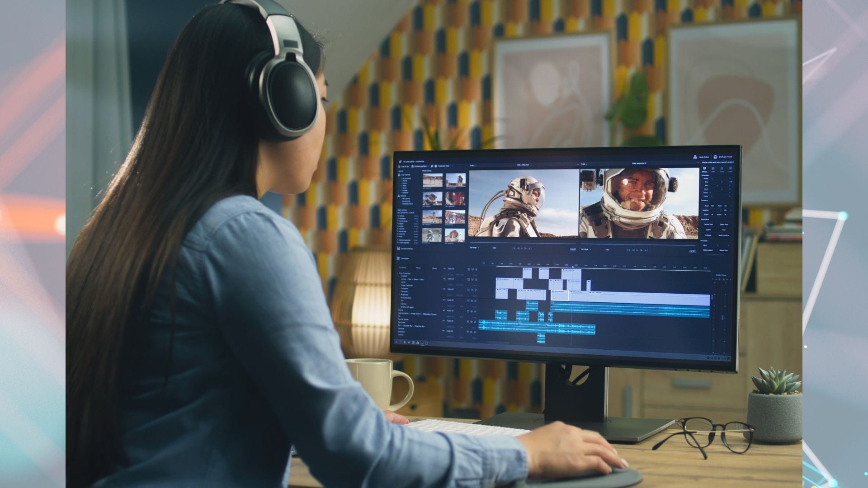Click the Settings icon in the right properties panel
The image size is (868, 488).
(x=704, y=169)
